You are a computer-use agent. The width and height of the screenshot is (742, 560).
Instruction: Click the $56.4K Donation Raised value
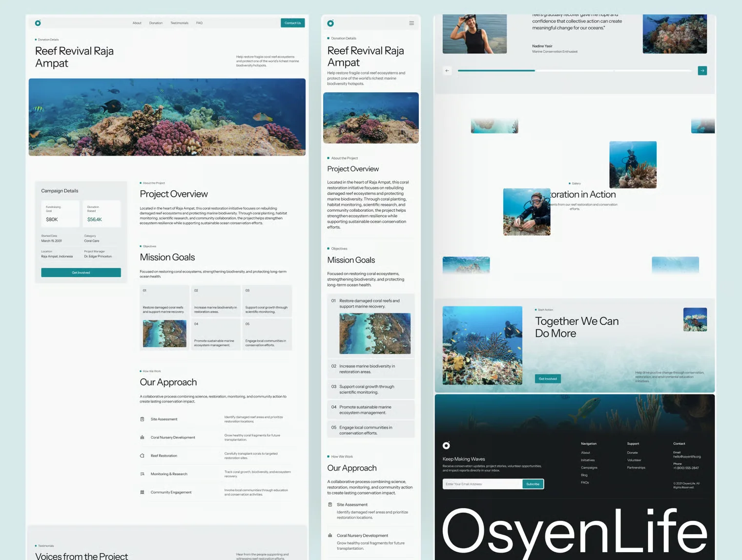[x=95, y=220]
